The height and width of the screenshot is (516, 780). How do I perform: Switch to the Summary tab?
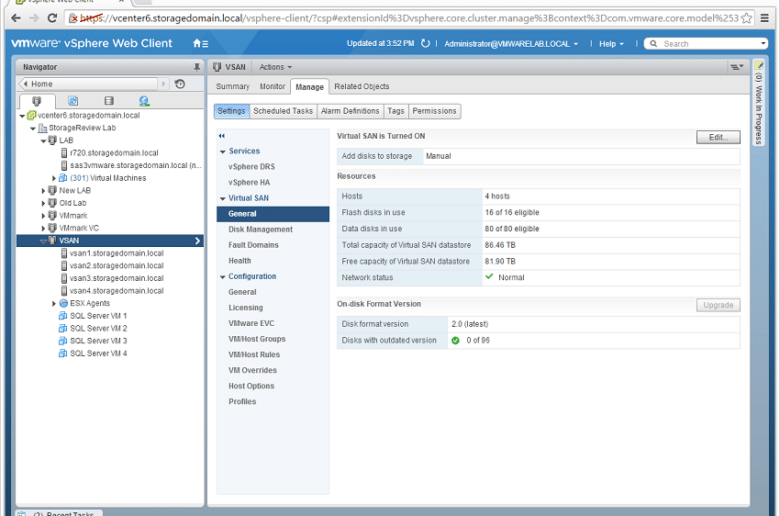coord(232,86)
